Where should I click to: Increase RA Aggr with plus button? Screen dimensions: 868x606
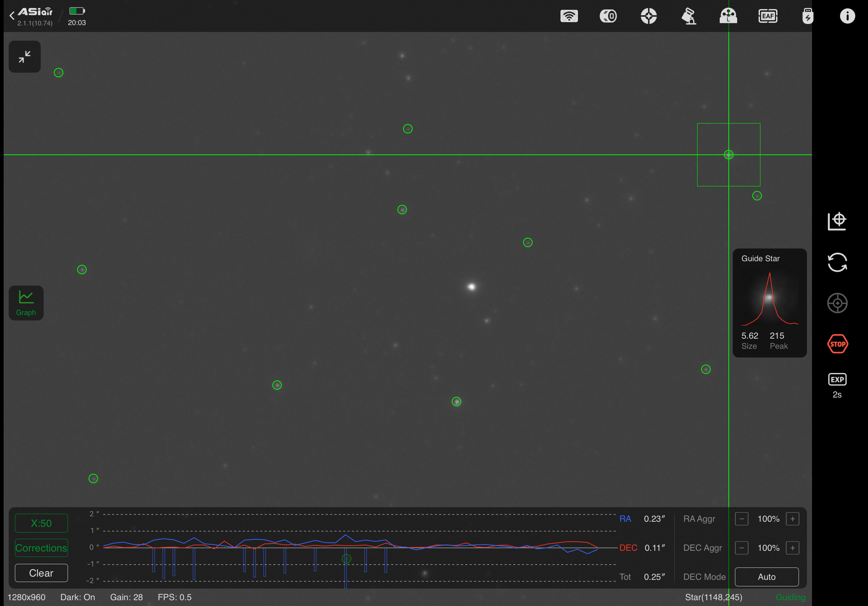tap(792, 519)
